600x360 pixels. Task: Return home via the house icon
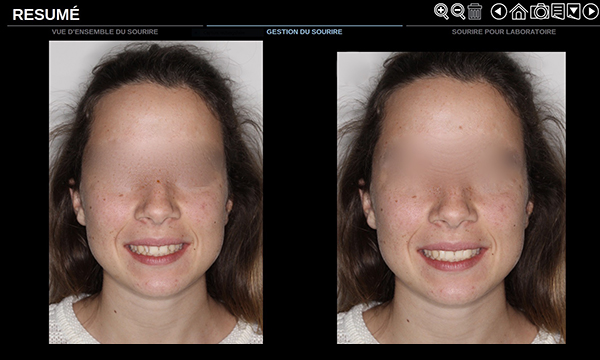point(518,12)
